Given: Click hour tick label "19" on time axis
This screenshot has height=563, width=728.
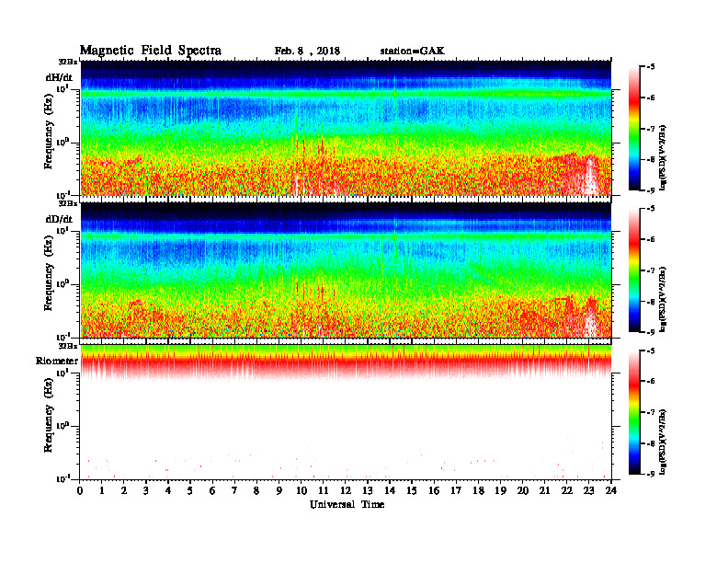Looking at the screenshot, I should pyautogui.click(x=500, y=491).
